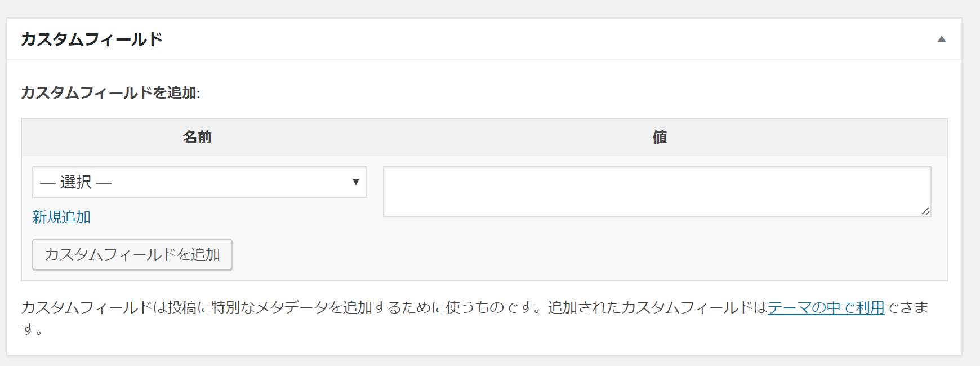Focus the 値 text area
The image size is (980, 366).
[x=656, y=191]
